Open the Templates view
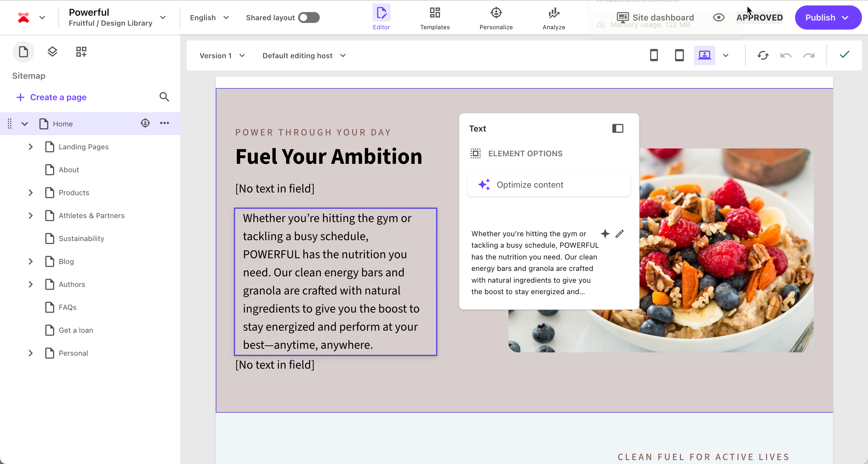 point(435,17)
